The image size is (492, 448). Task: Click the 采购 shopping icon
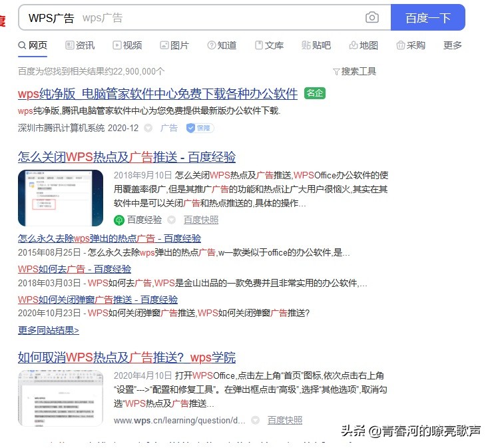[x=400, y=45]
